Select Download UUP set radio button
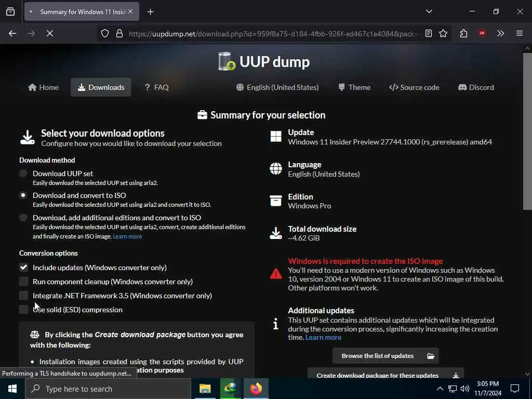532x399 pixels. tap(23, 174)
